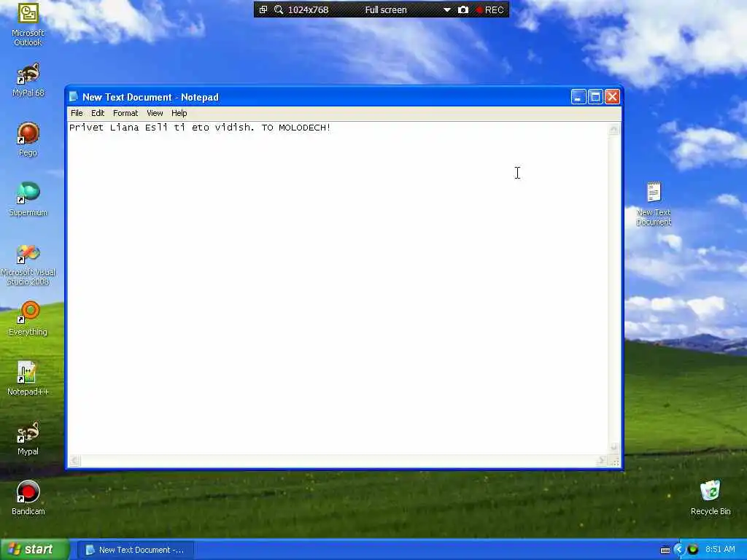This screenshot has height=560, width=747.
Task: Open the View menu in Notepad
Action: (155, 113)
